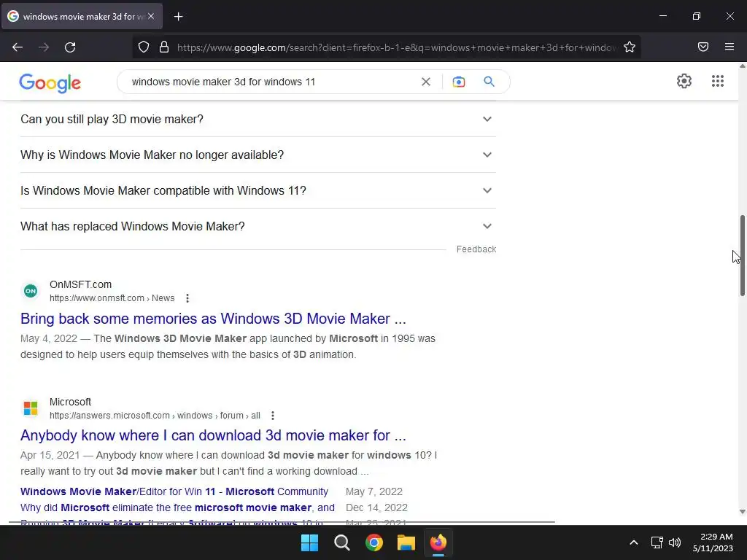This screenshot has width=747, height=560.
Task: Reload the page with refresh icon
Action: 70,47
